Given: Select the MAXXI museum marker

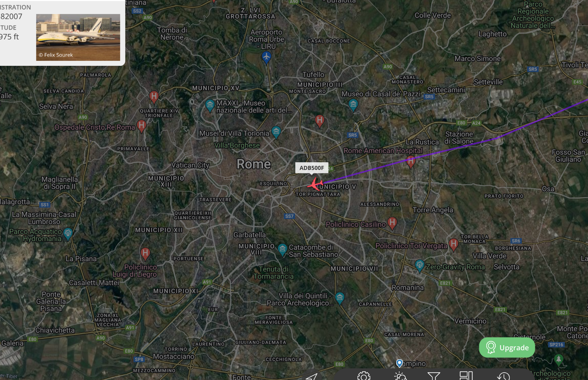Looking at the screenshot, I should tap(210, 106).
